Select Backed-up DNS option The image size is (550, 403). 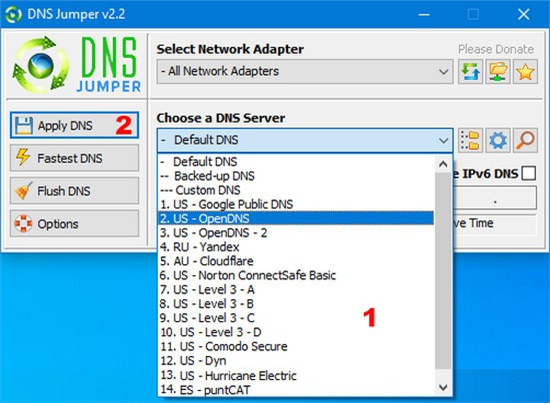pos(296,176)
